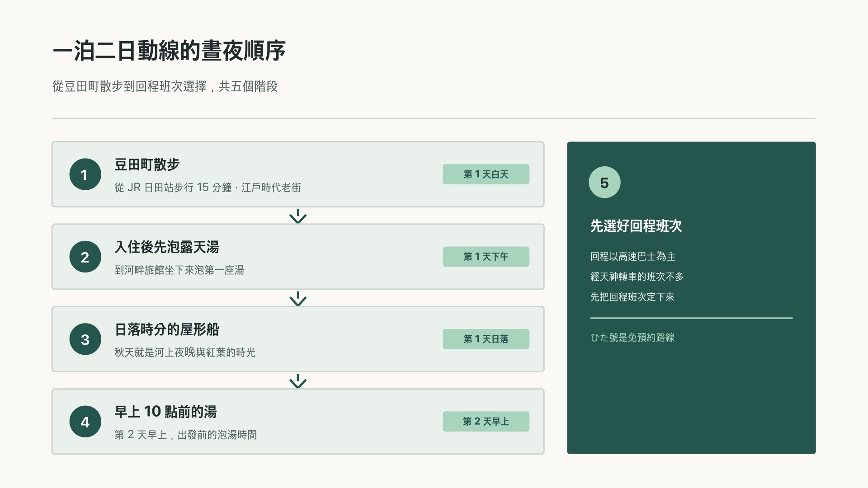Click the 第 2 天早上 badge
The width and height of the screenshot is (868, 488).
coord(486,421)
